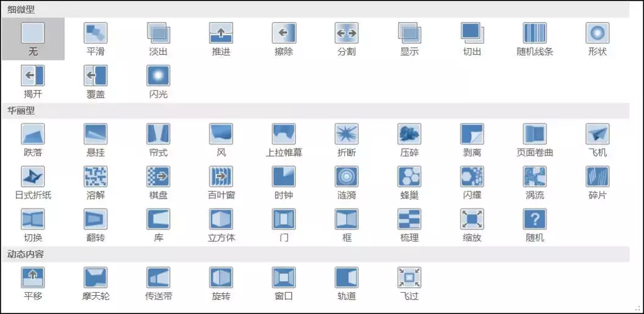The width and height of the screenshot is (644, 314).
Task: Click the 华丽型 category header
Action: coord(316,111)
